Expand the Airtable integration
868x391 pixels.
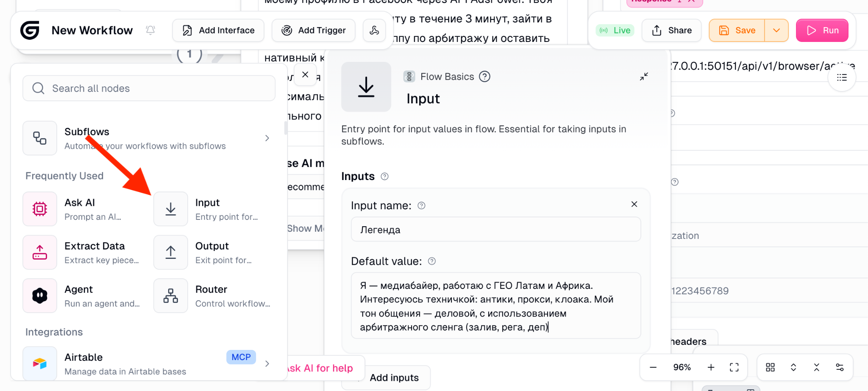pos(267,363)
